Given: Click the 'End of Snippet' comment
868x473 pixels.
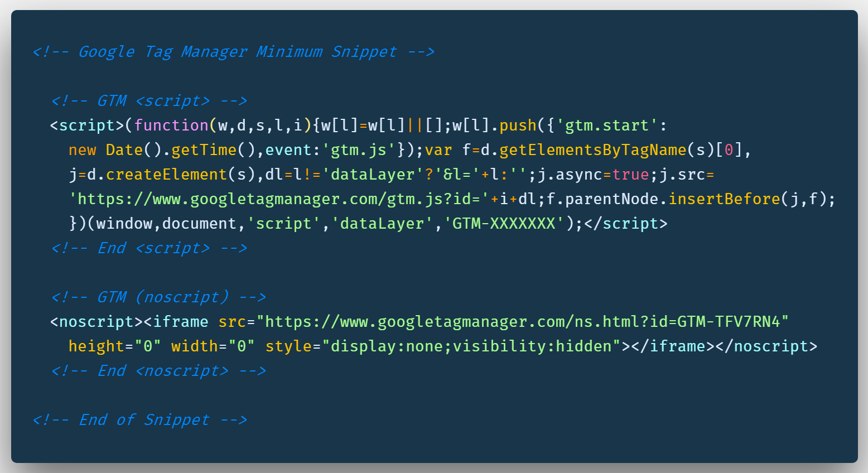Looking at the screenshot, I should (139, 420).
